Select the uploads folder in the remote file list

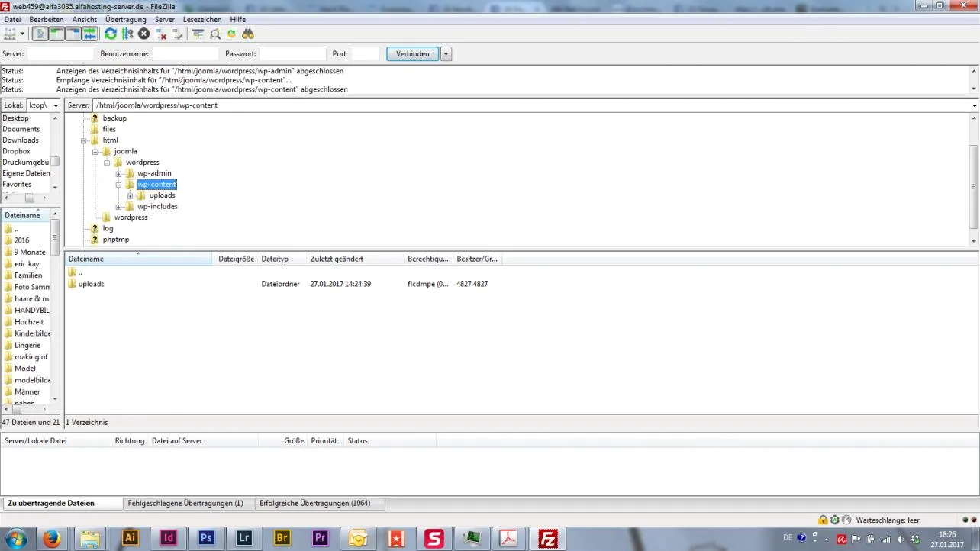pyautogui.click(x=91, y=284)
